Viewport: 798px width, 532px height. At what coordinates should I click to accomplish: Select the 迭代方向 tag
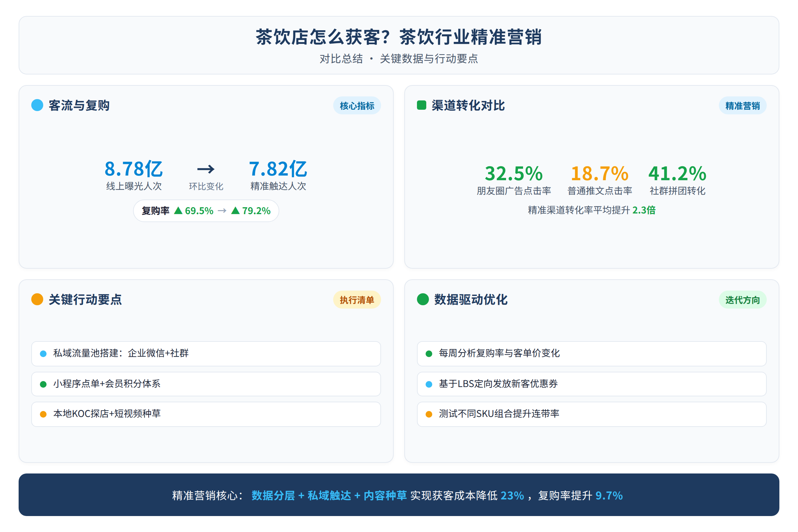[742, 300]
